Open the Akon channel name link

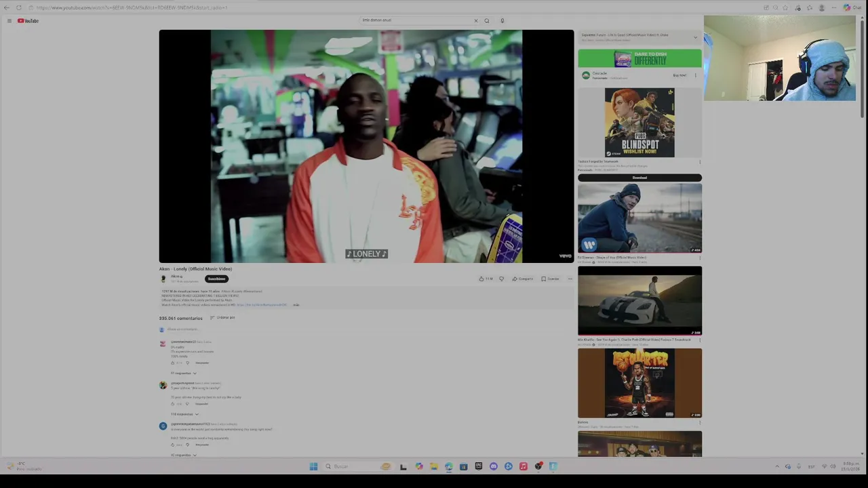[176, 277]
